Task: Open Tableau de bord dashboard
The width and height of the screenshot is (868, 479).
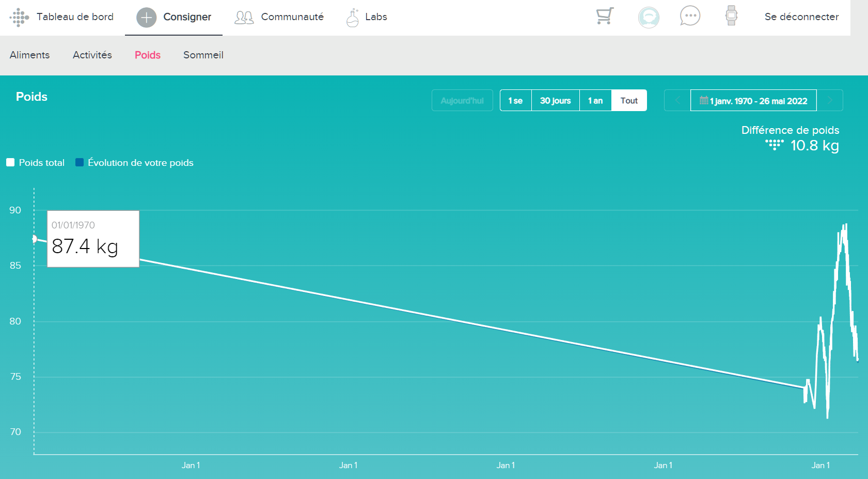Action: coord(75,17)
